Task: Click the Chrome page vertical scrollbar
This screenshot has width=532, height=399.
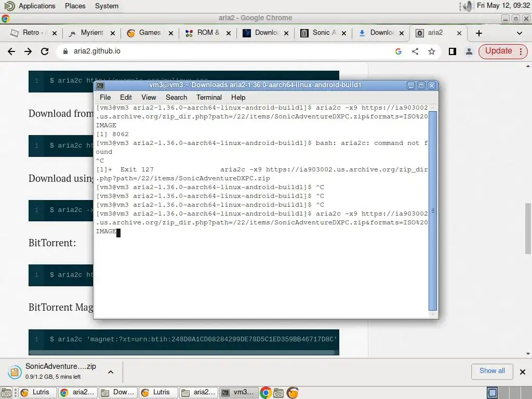Action: [528, 228]
